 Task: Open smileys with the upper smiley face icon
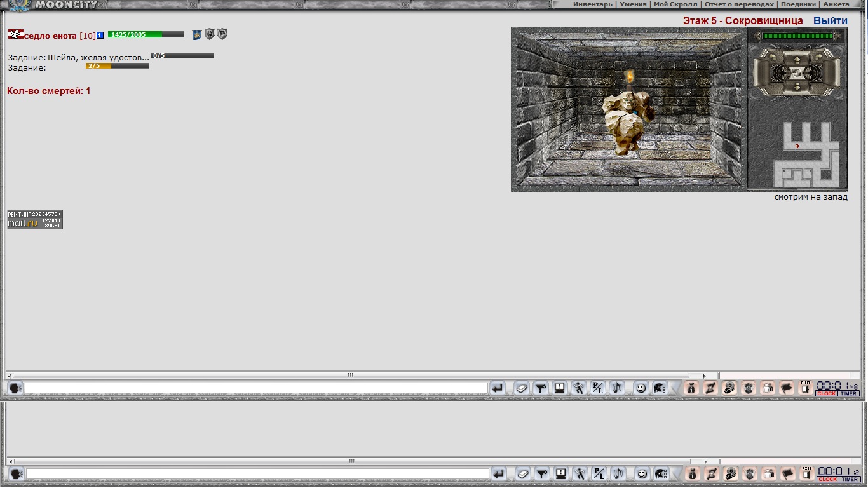tap(641, 388)
